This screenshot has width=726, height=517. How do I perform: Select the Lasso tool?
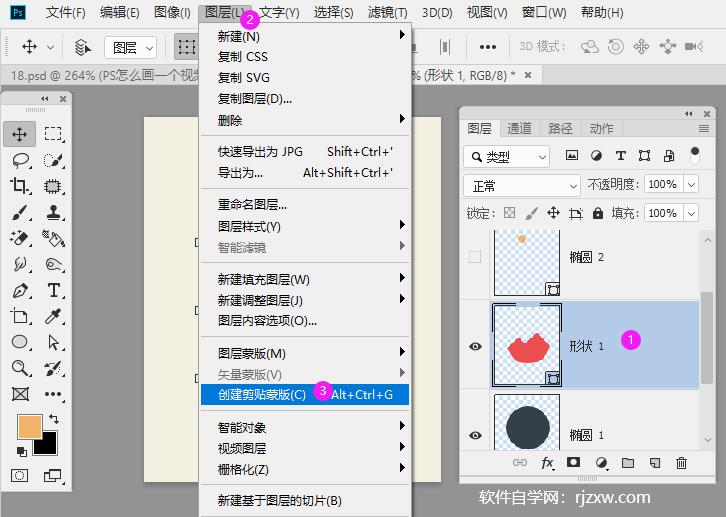(20, 161)
